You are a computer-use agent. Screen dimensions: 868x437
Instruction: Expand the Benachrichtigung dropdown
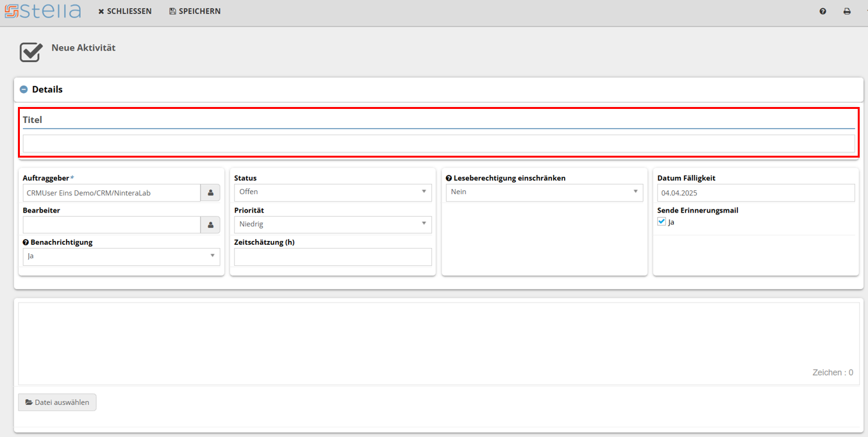(121, 256)
